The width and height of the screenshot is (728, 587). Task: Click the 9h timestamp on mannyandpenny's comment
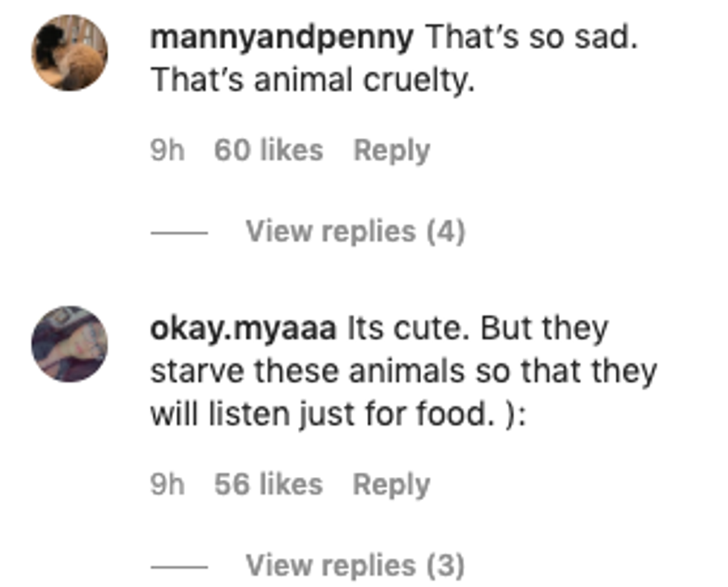click(167, 151)
